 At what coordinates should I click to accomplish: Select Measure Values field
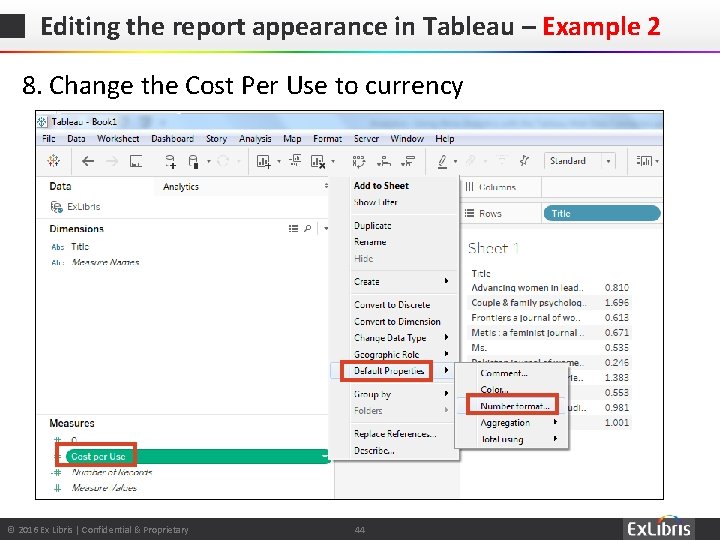[x=104, y=488]
